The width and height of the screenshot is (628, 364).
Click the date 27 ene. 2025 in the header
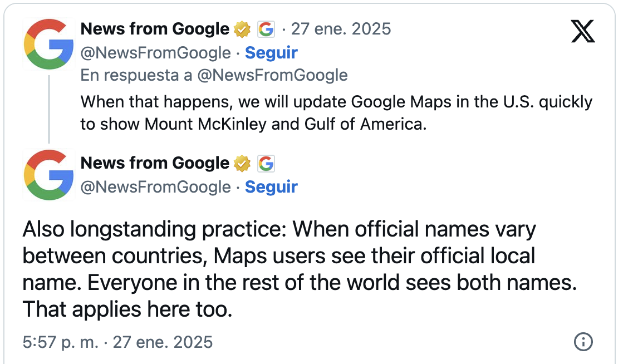tap(341, 29)
